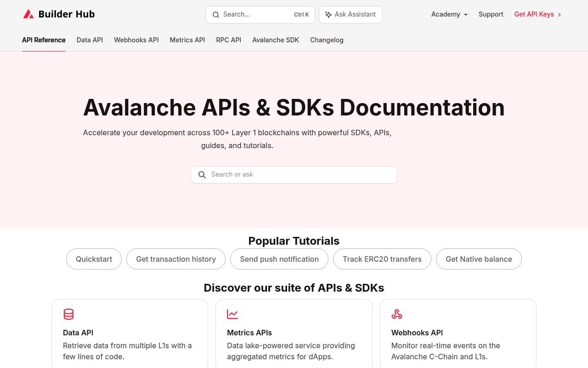This screenshot has height=368, width=588.
Task: Click the Popular Tutorials heading
Action: 294,241
